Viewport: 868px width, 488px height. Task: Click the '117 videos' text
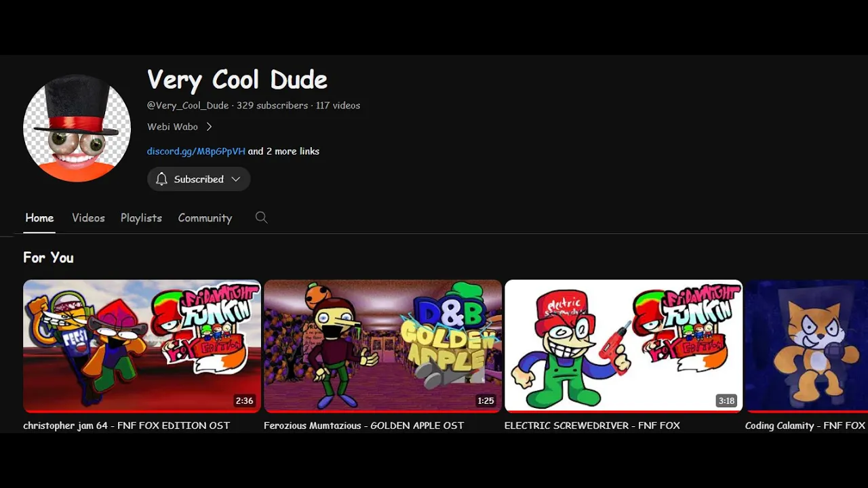(338, 105)
